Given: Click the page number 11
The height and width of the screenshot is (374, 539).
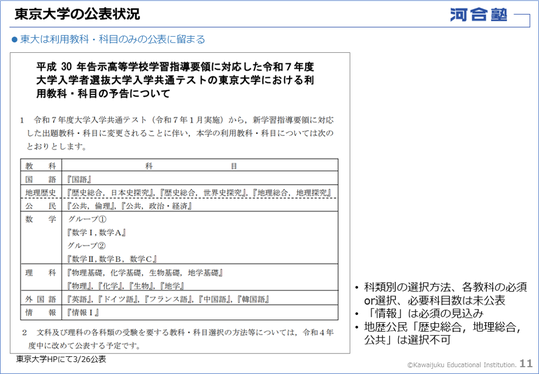Looking at the screenshot, I should [x=526, y=363].
